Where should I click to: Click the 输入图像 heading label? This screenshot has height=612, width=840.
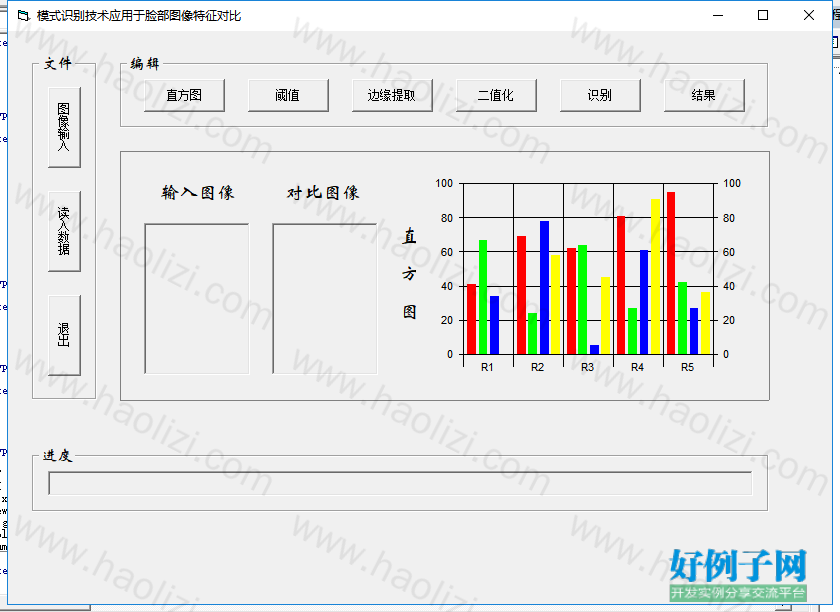click(198, 192)
